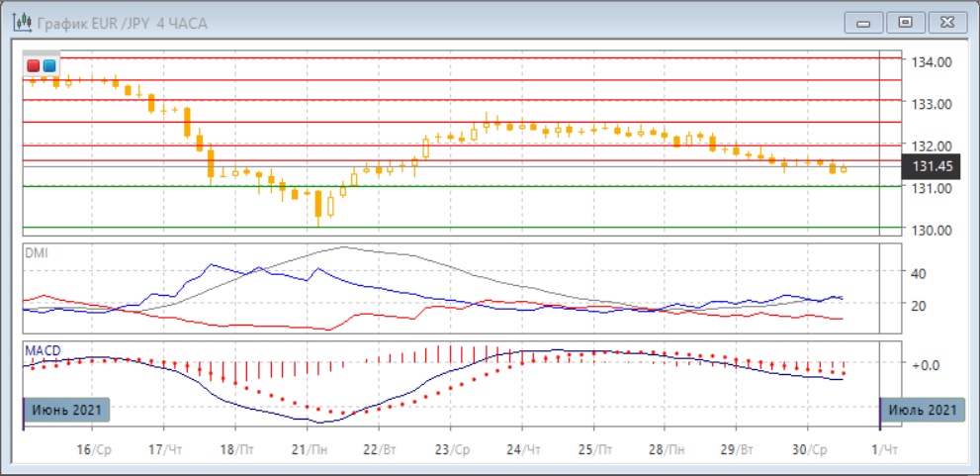Click the 130.00 price level label
The image size is (980, 476).
(x=932, y=230)
